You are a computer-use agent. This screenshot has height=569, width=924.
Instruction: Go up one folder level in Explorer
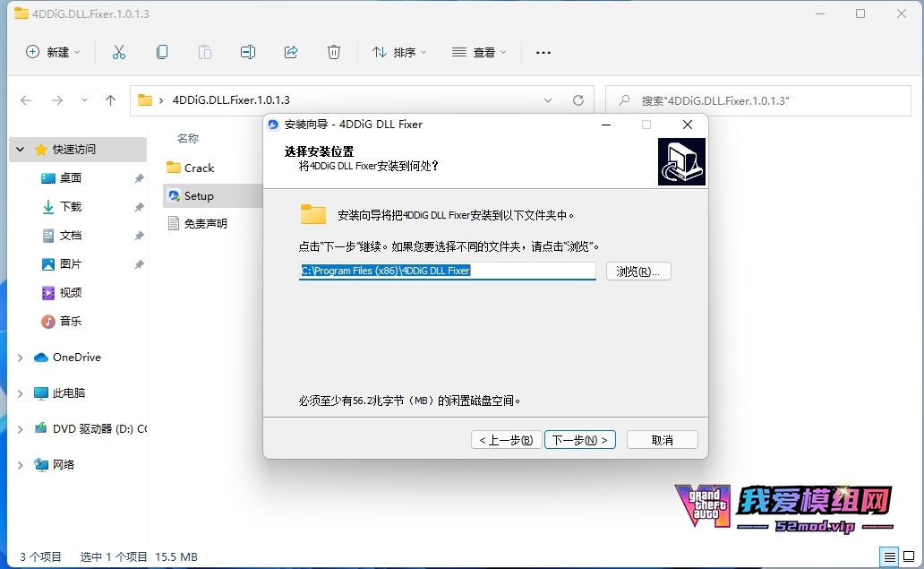click(110, 100)
